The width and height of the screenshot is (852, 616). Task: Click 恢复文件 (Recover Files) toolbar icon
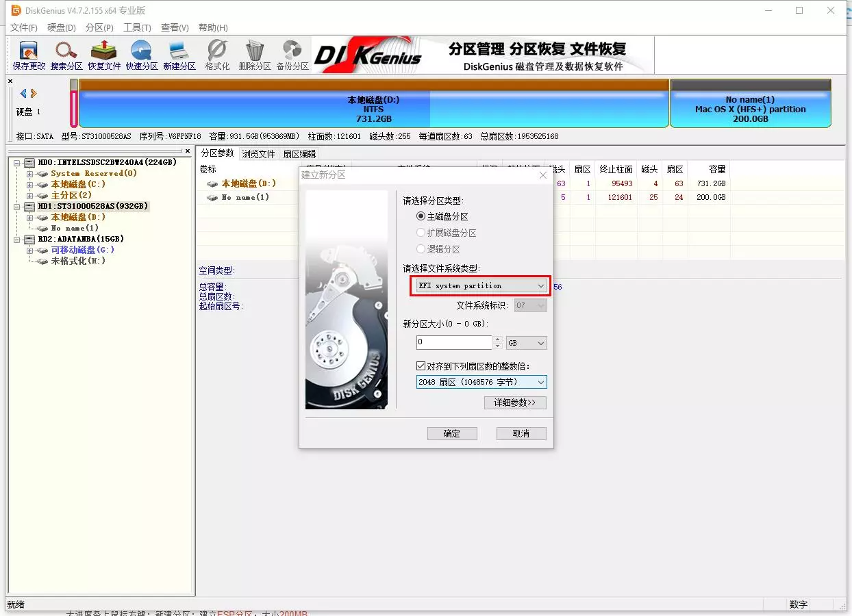(x=104, y=55)
